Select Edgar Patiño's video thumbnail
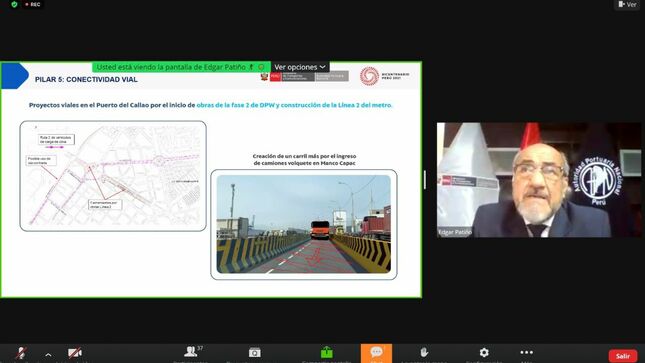Viewport: 645px width, 363px height. click(539, 179)
